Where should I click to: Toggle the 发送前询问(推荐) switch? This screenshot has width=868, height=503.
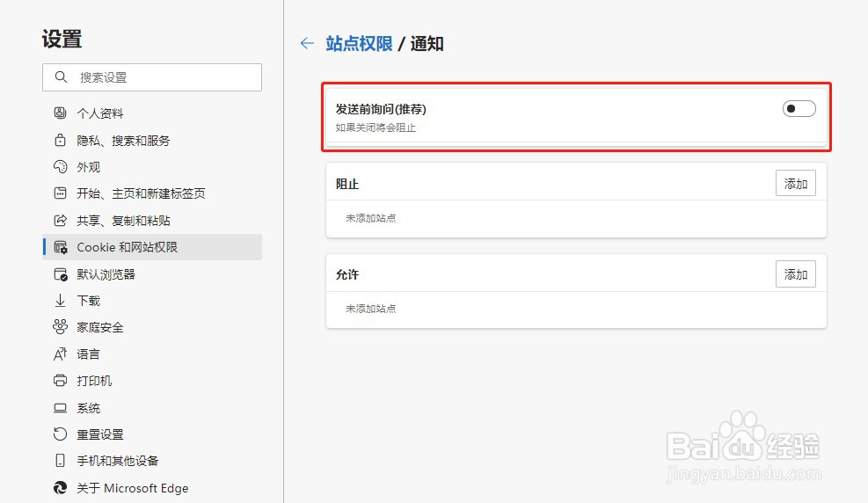[799, 108]
